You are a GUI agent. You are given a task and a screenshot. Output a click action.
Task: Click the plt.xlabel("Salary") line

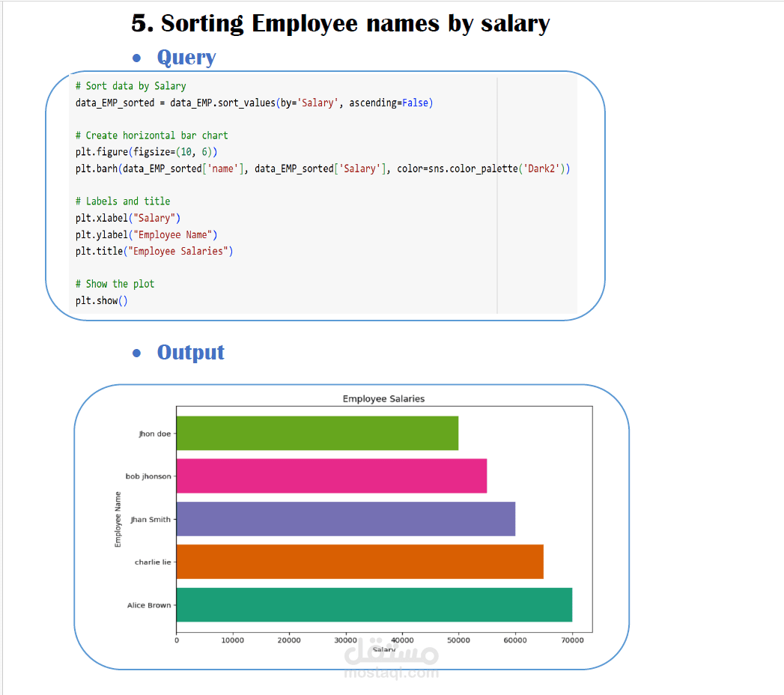tap(127, 218)
